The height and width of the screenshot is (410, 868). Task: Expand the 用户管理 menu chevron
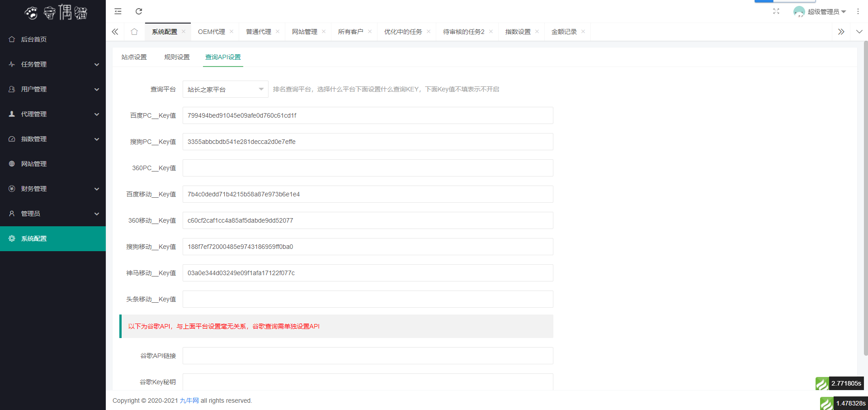click(x=97, y=89)
